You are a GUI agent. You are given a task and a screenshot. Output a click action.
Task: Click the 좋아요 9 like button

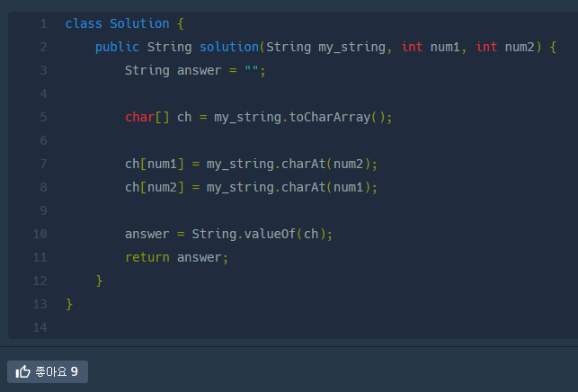[48, 371]
